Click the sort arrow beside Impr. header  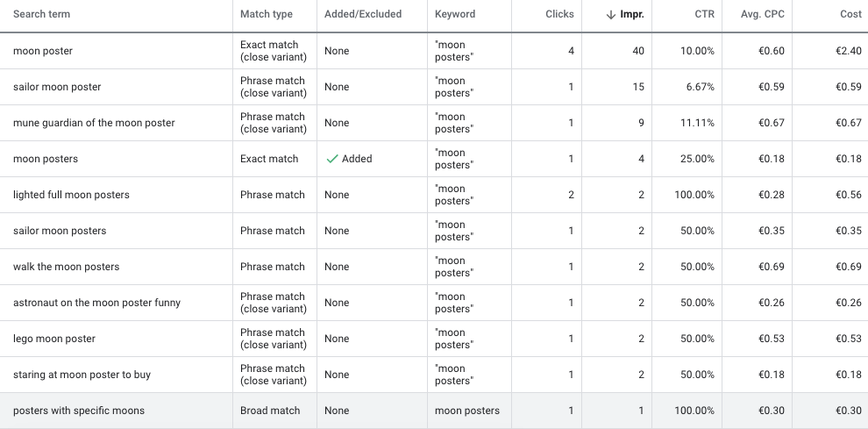610,14
